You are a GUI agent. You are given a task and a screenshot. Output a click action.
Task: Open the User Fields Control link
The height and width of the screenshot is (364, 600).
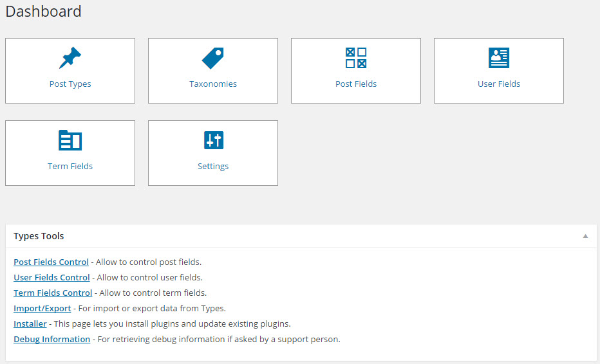point(52,277)
